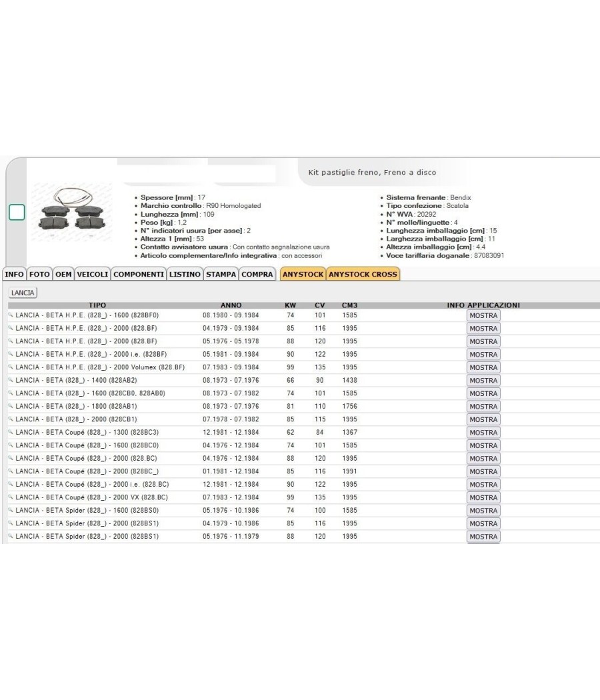Click magnifier icon for BETA 1800 (828AB1)
Image resolution: width=600 pixels, height=700 pixels.
[11, 406]
